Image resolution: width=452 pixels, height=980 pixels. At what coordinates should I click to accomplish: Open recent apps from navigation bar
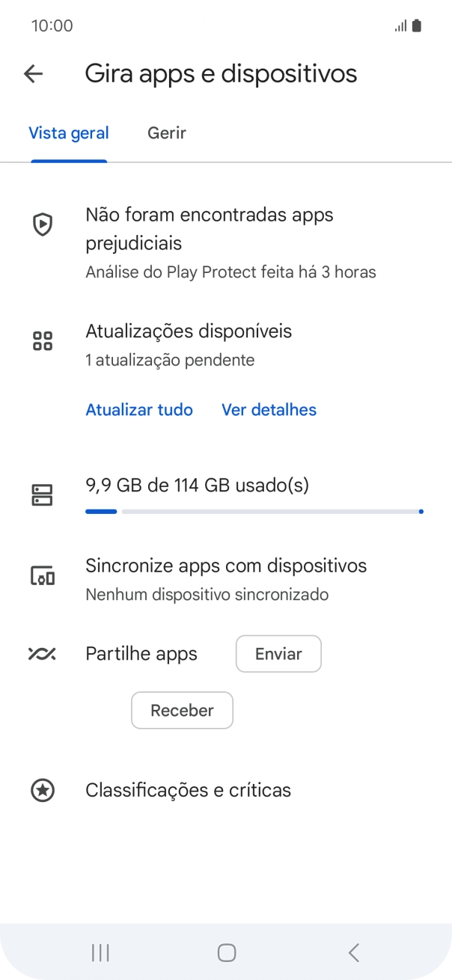pyautogui.click(x=100, y=952)
